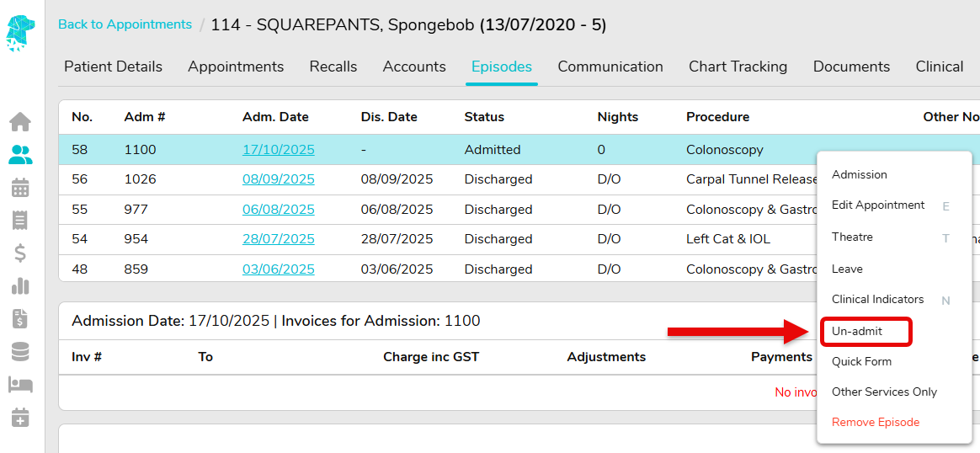Click the calendar plus icon

pyautogui.click(x=20, y=417)
